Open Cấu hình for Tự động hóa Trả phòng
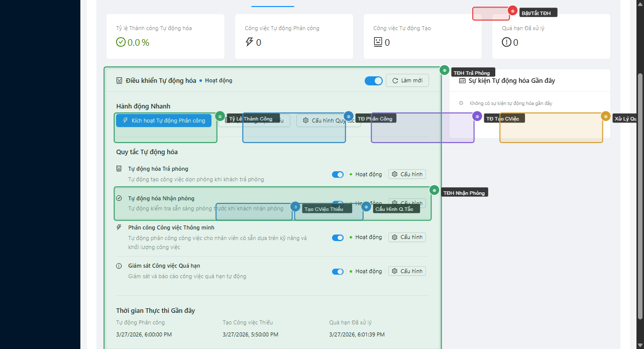 [x=407, y=174]
